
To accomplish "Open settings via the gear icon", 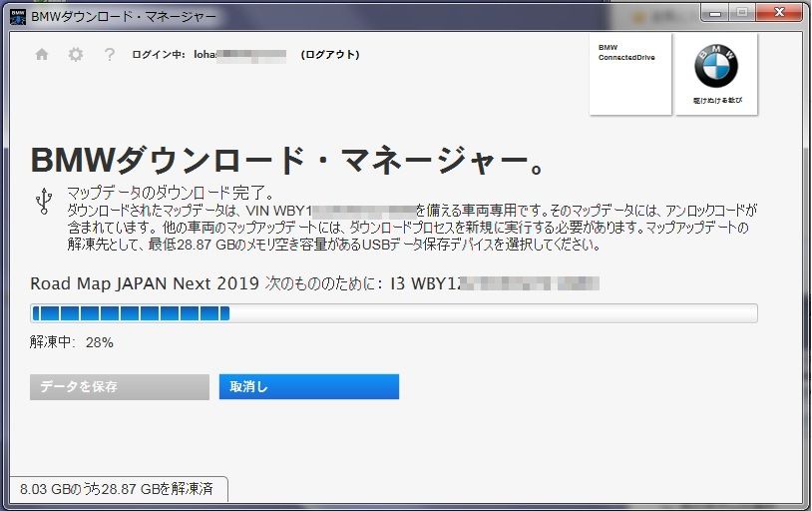I will 76,55.
